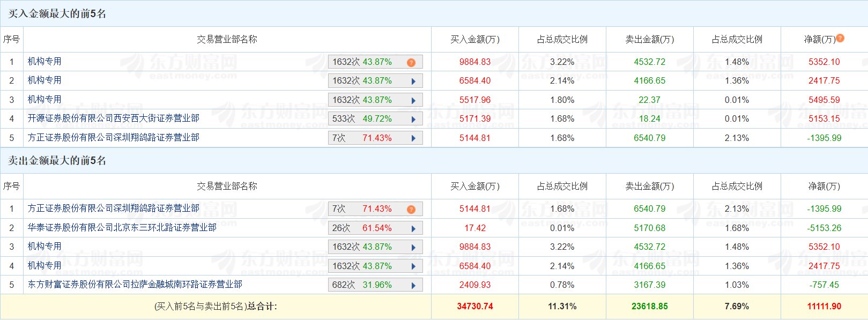Click 机构专用 link in 买入 table row 1

pyautogui.click(x=44, y=62)
